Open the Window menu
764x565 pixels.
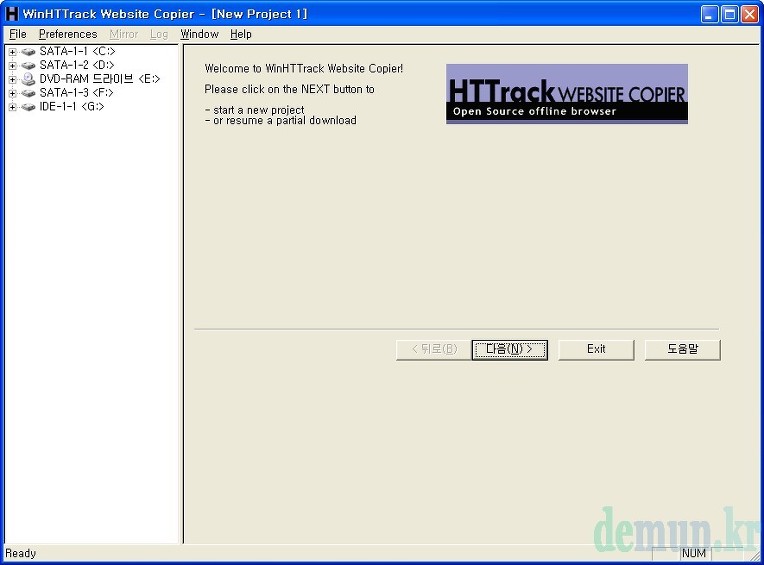(199, 34)
